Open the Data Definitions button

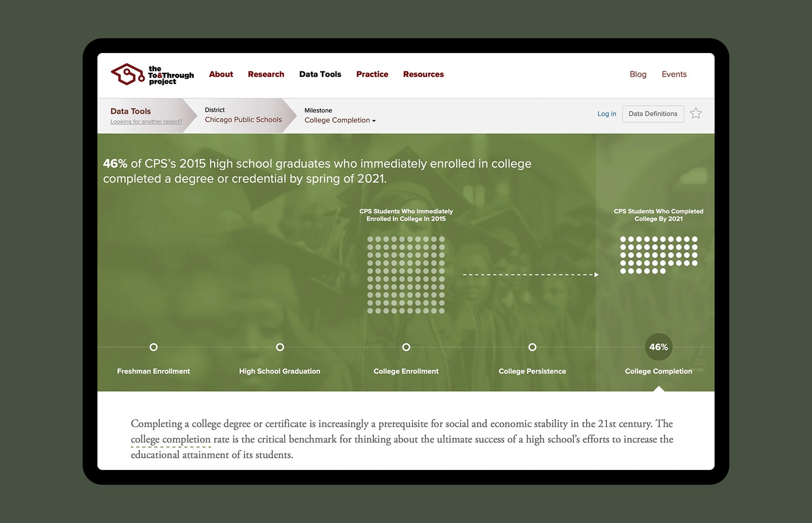click(653, 114)
